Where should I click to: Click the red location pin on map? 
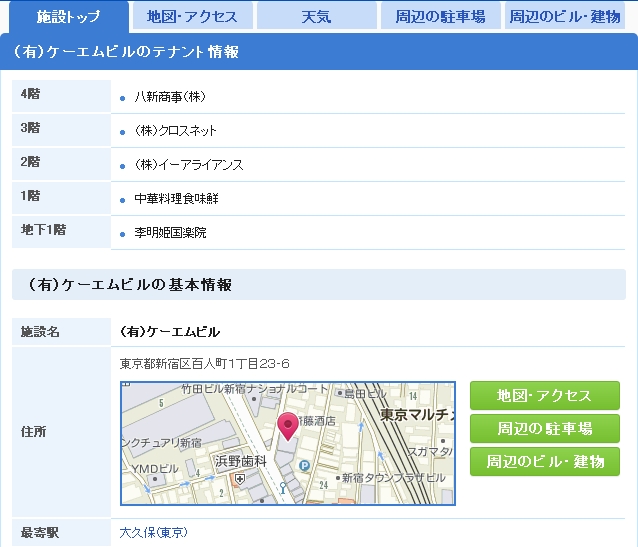tap(288, 426)
